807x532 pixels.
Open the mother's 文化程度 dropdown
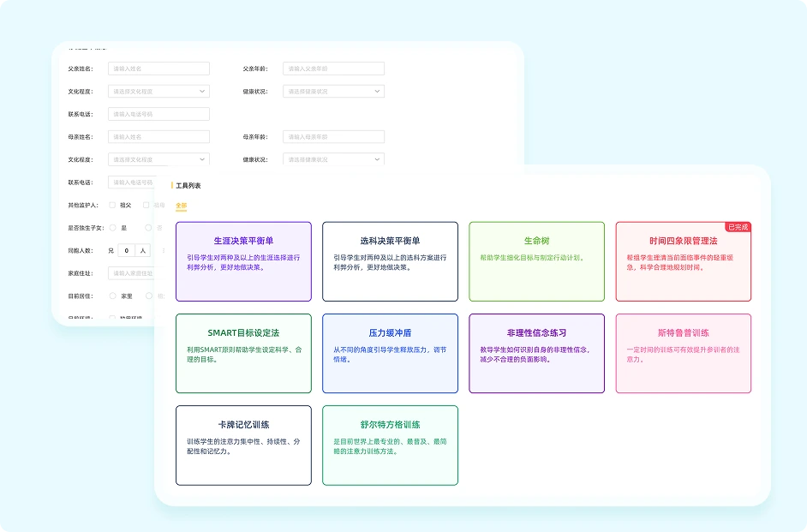point(158,158)
